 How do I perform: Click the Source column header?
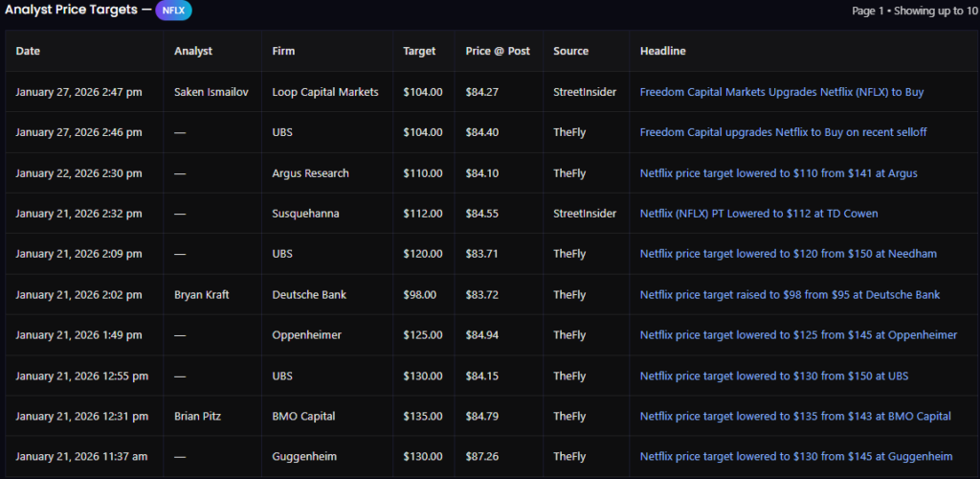570,51
